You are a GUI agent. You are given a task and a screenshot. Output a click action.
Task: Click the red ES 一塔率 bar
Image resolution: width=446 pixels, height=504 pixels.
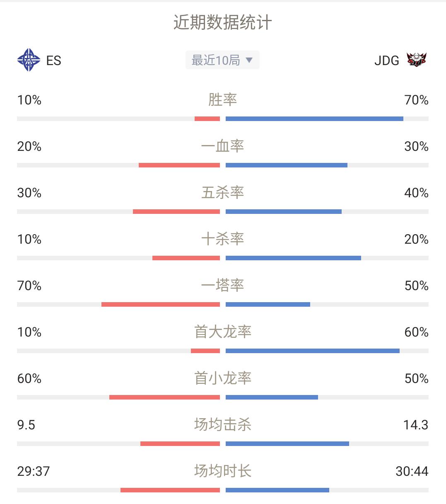click(161, 305)
